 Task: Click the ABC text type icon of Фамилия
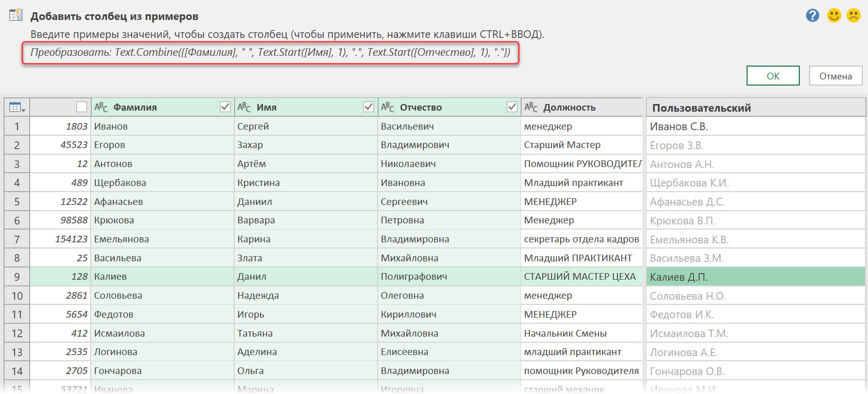tap(101, 107)
